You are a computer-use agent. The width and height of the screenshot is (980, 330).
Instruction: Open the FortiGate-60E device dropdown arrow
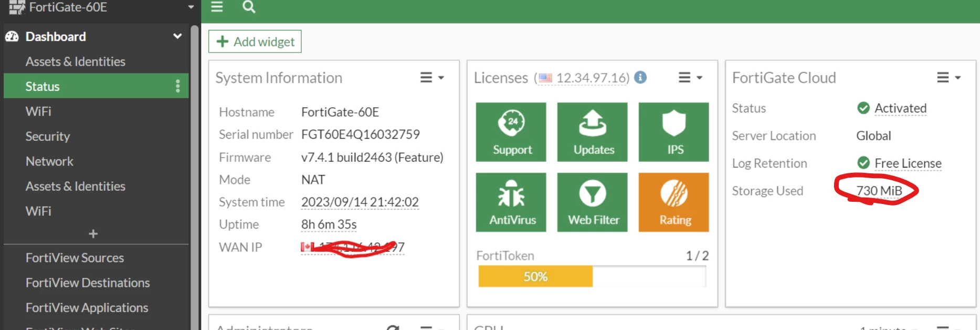point(191,7)
